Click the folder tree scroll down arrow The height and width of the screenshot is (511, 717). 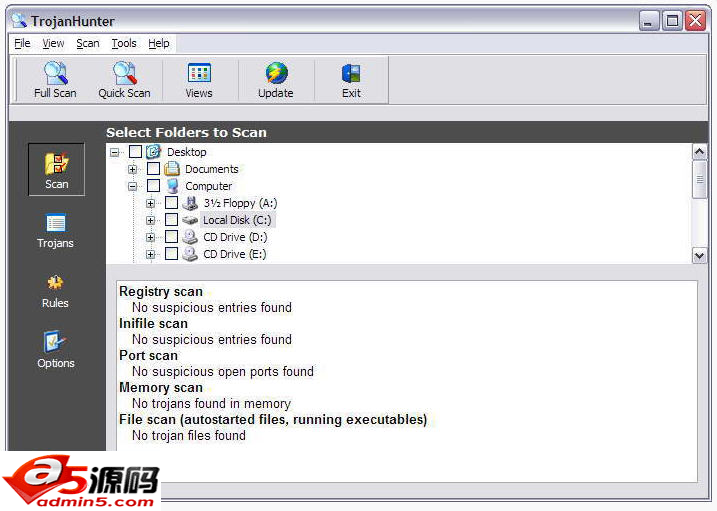coord(700,256)
